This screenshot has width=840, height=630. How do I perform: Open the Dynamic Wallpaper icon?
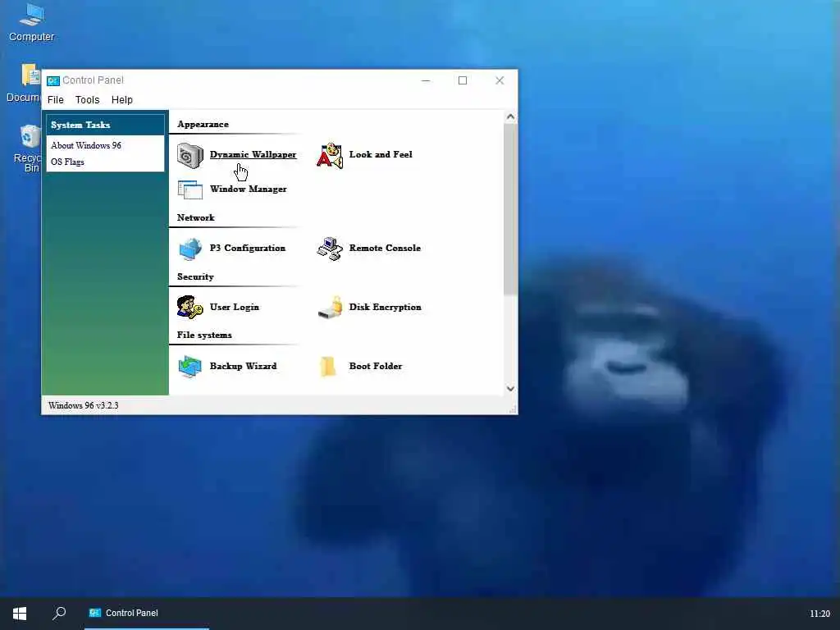click(x=190, y=156)
